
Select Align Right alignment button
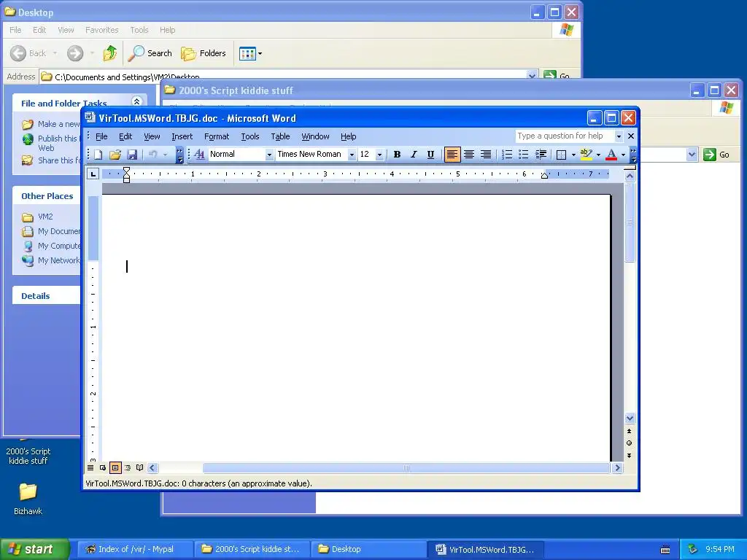[485, 155]
